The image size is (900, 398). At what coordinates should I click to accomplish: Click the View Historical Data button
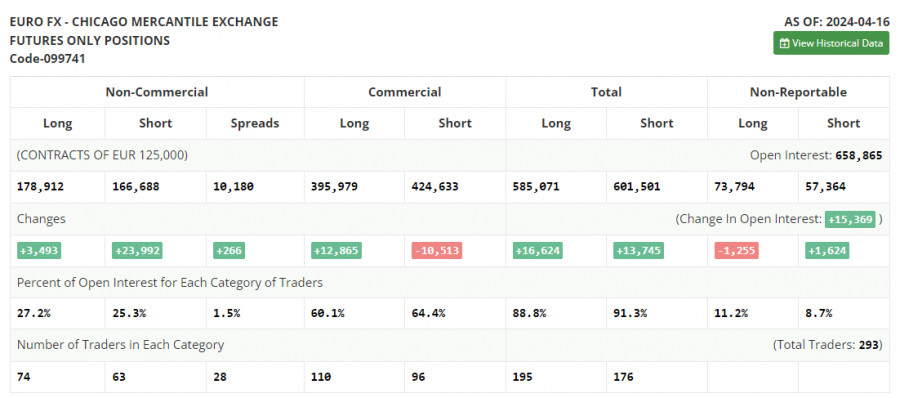(831, 43)
